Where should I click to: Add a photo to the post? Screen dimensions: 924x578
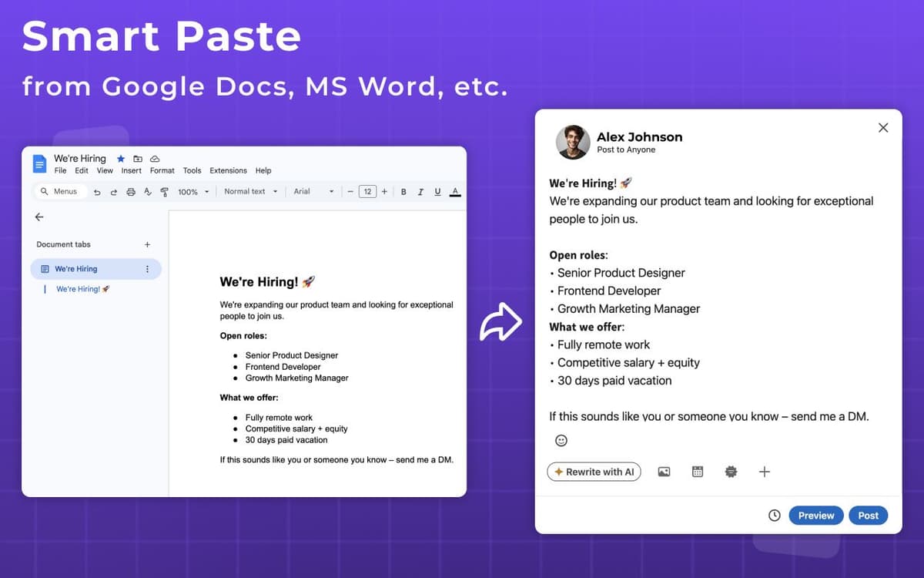pyautogui.click(x=664, y=472)
